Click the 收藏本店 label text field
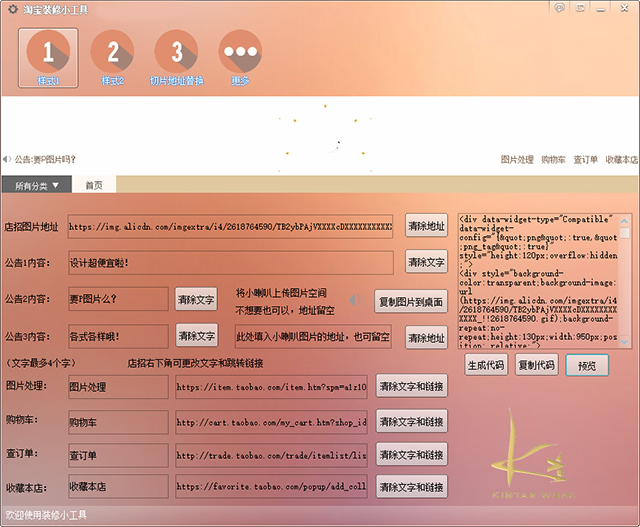Image resolution: width=640 pixels, height=527 pixels. click(x=118, y=486)
